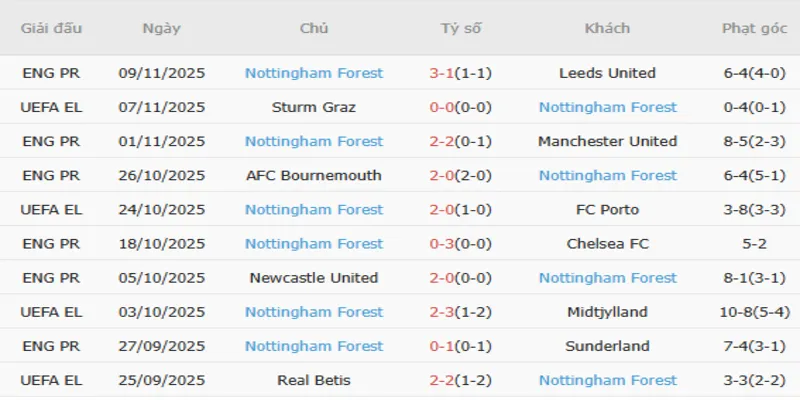Screen dimensions: 800x400
Task: Sort by the "Ngày" column header
Action: point(162,28)
